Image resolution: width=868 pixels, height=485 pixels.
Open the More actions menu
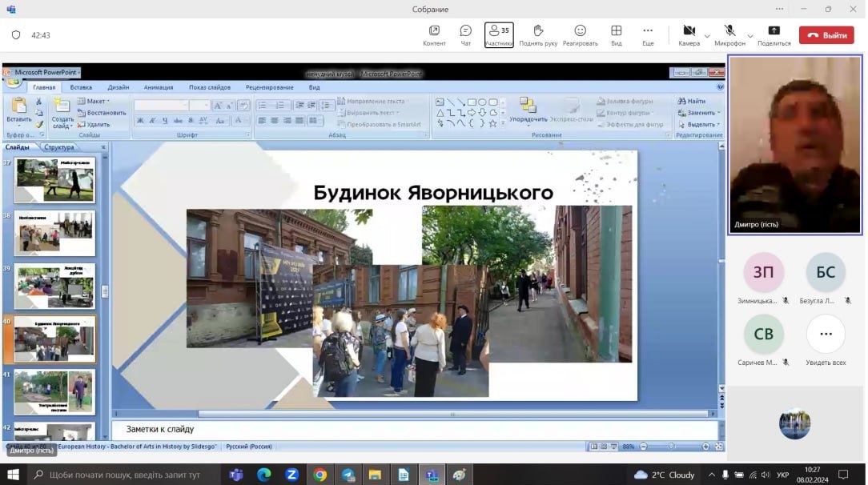pyautogui.click(x=648, y=35)
